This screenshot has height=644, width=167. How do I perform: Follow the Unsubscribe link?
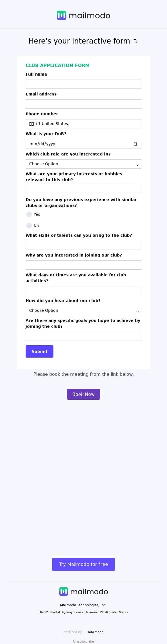[83, 641]
